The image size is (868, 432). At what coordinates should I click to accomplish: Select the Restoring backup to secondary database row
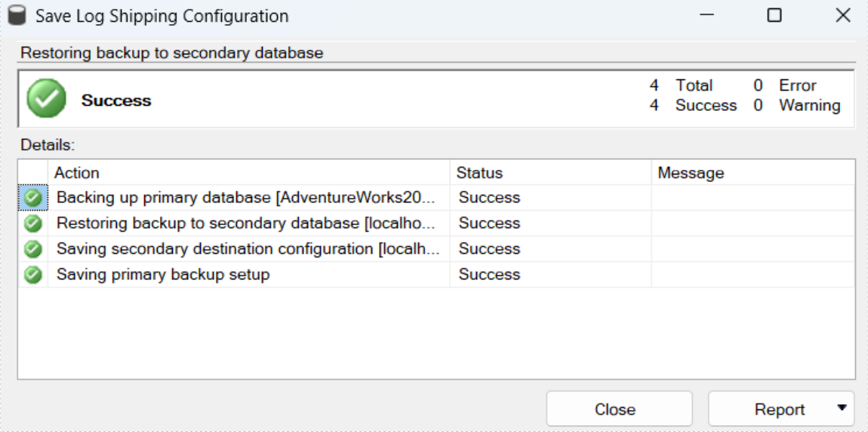pos(246,224)
